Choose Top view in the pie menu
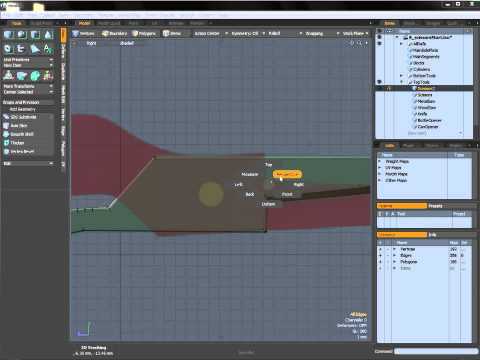 [269, 165]
